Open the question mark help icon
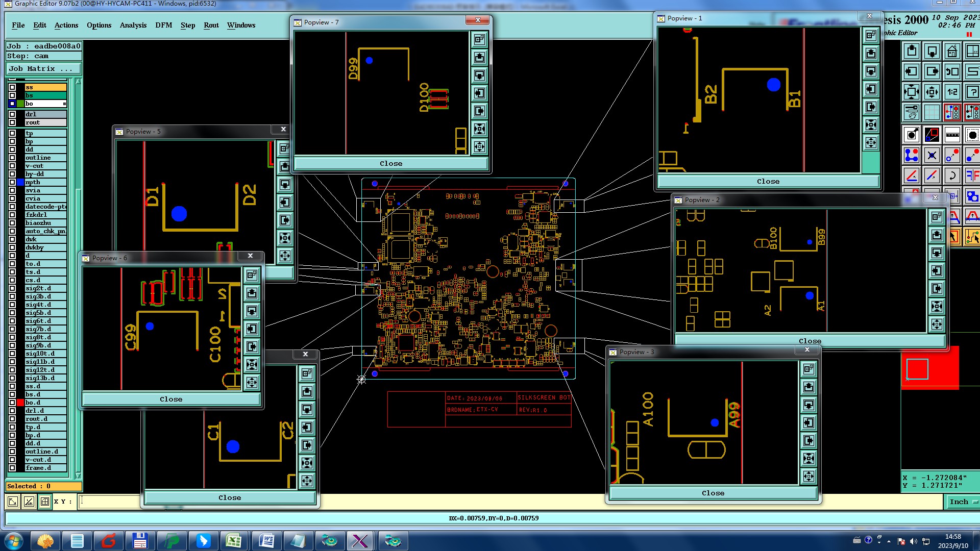The height and width of the screenshot is (551, 980). [973, 92]
